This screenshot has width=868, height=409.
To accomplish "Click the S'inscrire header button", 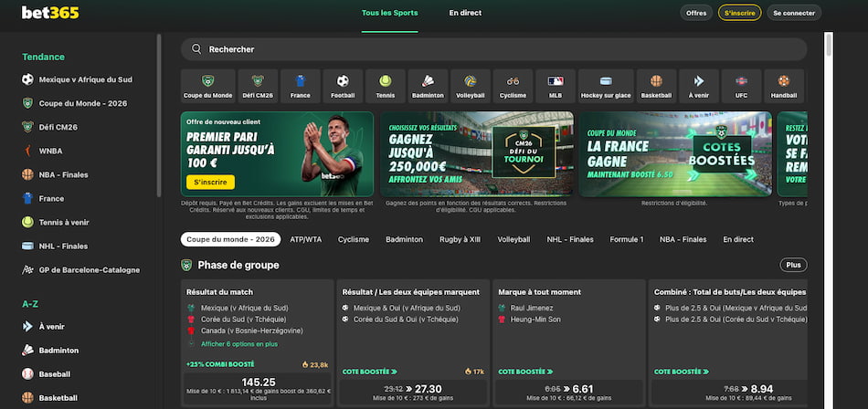I will click(739, 13).
